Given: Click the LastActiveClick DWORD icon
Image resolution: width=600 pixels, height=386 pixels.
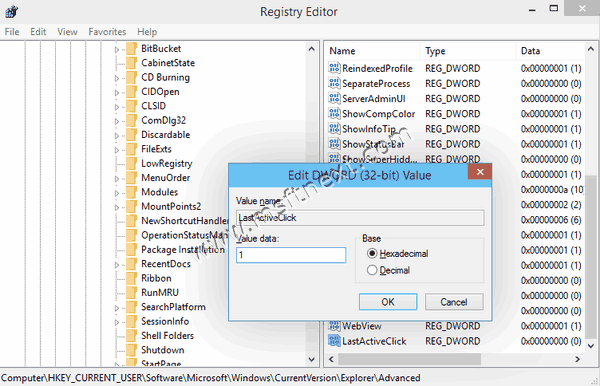Looking at the screenshot, I should [334, 341].
